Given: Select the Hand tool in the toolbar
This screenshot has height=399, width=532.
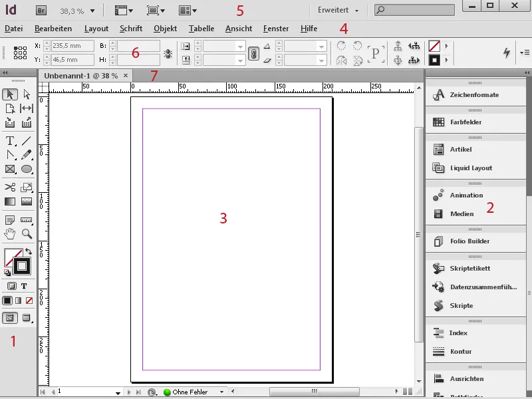Looking at the screenshot, I should pyautogui.click(x=9, y=234).
